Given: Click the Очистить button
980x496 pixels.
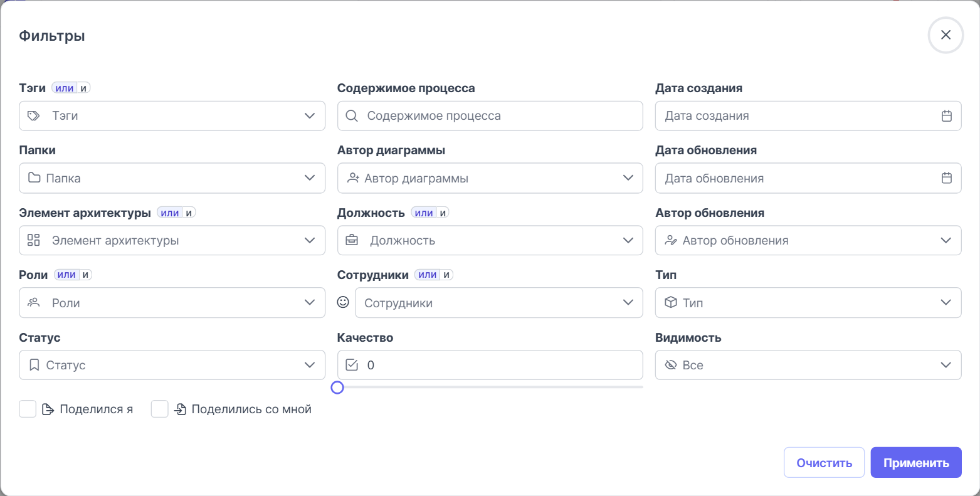Looking at the screenshot, I should (824, 463).
